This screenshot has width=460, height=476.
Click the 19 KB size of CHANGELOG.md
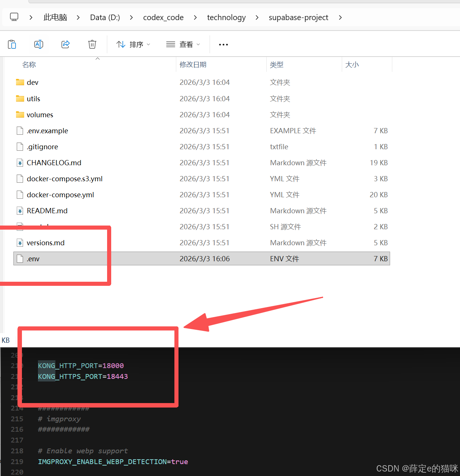click(x=379, y=163)
